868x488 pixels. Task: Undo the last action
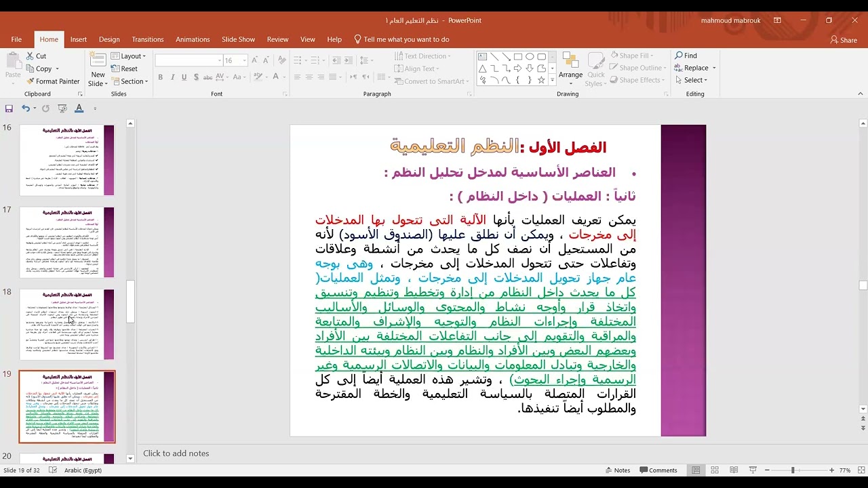tap(25, 108)
